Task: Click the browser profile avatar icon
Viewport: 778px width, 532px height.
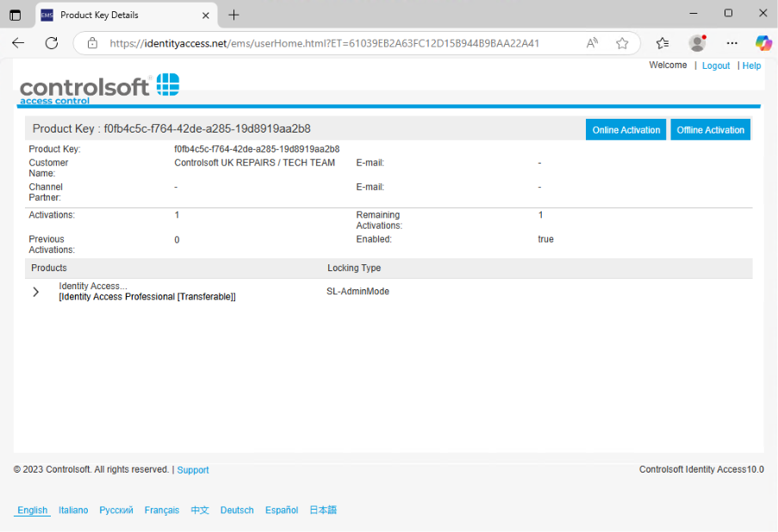Action: [696, 43]
